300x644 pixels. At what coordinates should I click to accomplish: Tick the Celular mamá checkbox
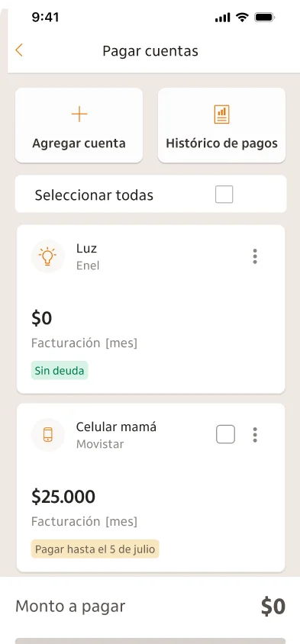coord(226,434)
